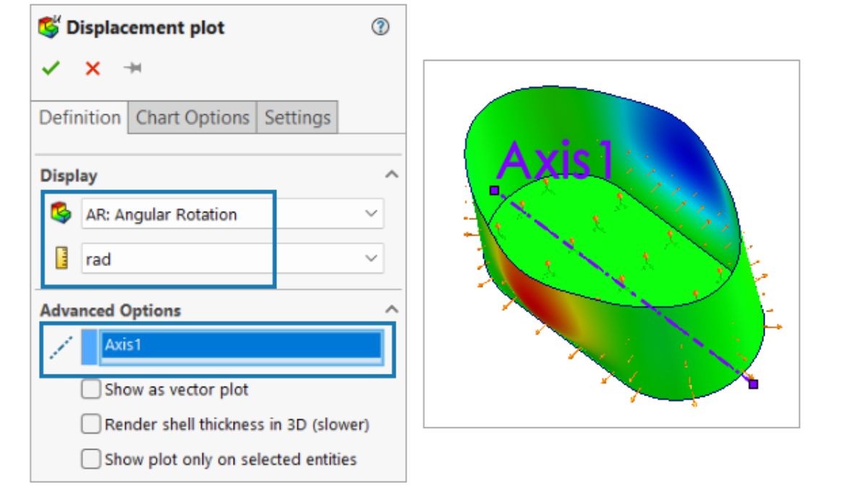Click the Displacement plot header icon
Screen dimensions: 868x488
click(49, 28)
